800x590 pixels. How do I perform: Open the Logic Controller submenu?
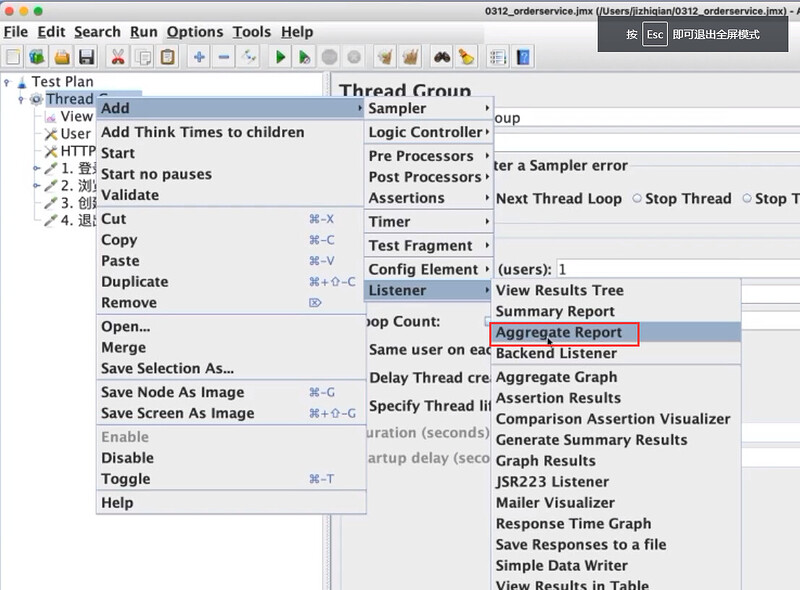[428, 132]
